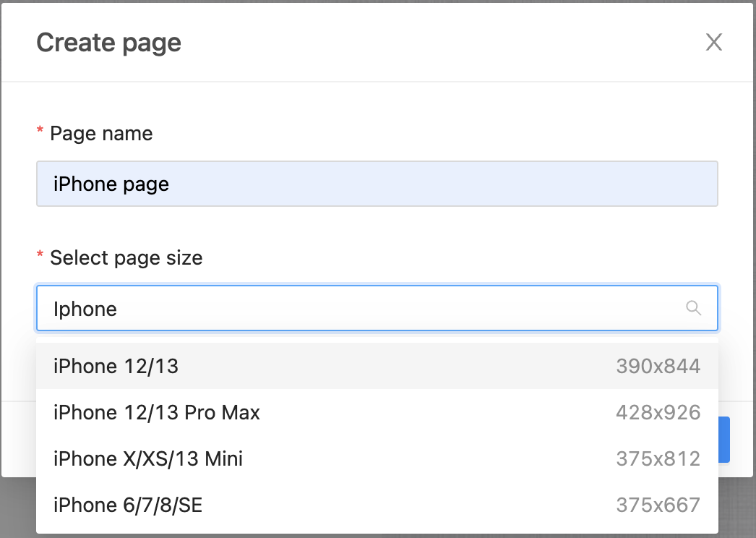The height and width of the screenshot is (538, 756).
Task: Select iPhone 12/13 option
Action: pos(116,367)
